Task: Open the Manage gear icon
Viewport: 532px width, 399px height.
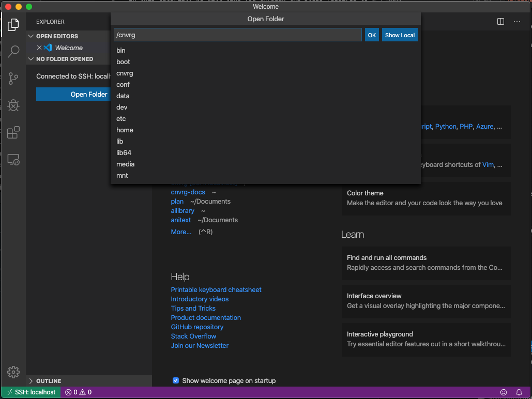Action: [13, 372]
